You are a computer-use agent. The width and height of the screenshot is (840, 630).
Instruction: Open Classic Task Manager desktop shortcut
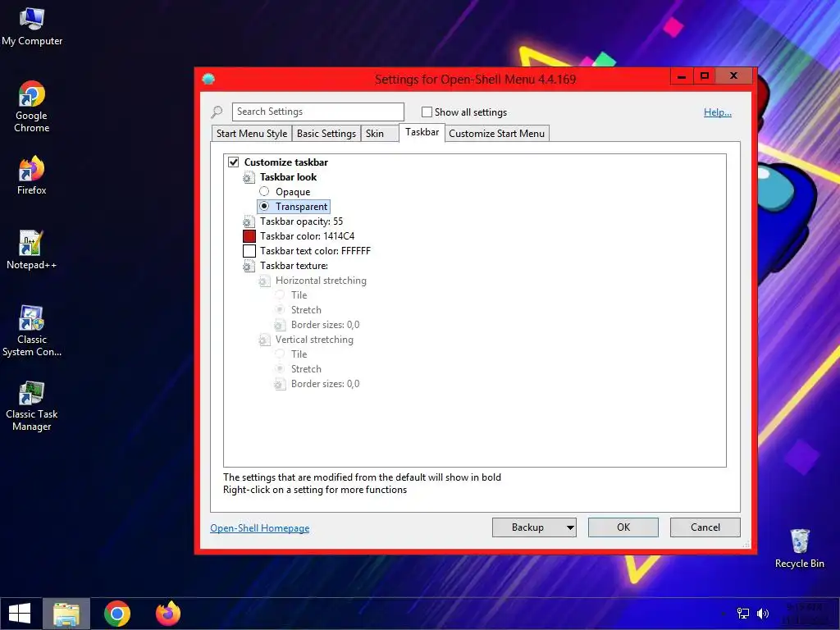(32, 406)
